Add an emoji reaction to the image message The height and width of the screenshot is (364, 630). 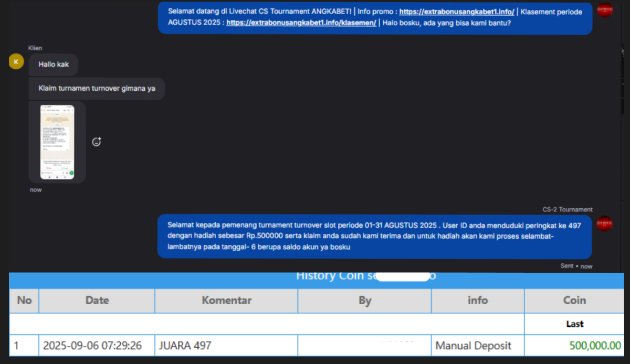97,142
